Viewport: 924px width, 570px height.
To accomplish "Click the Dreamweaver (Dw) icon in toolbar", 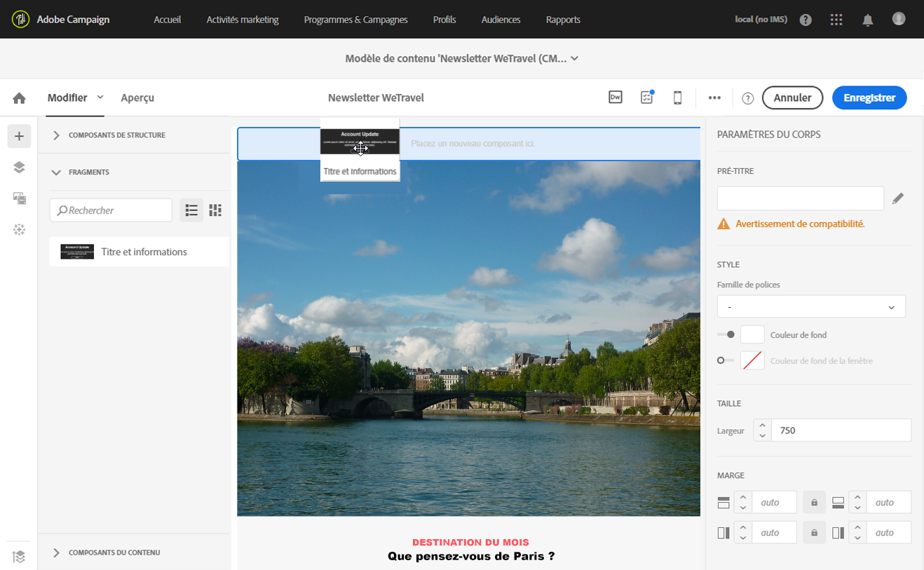I will pyautogui.click(x=615, y=98).
